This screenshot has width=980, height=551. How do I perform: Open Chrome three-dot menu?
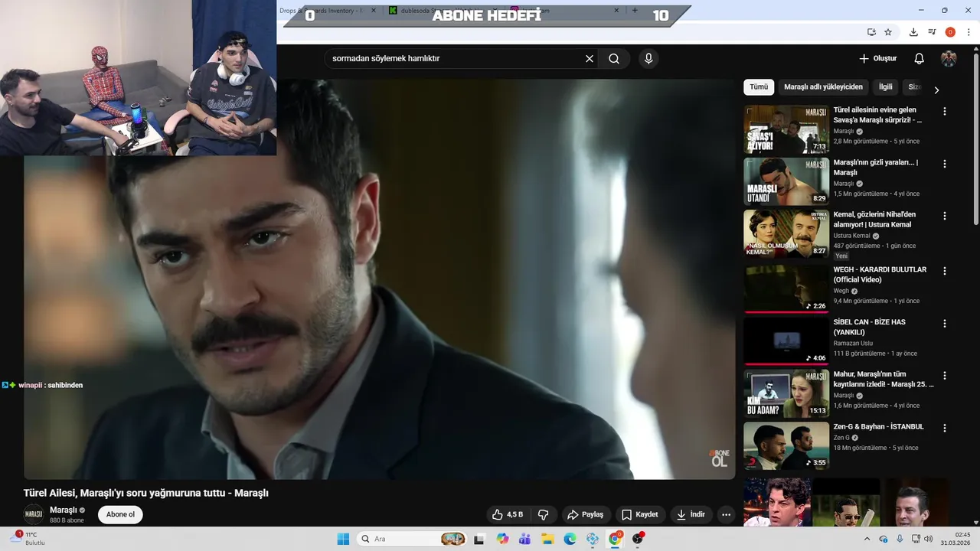[969, 32]
